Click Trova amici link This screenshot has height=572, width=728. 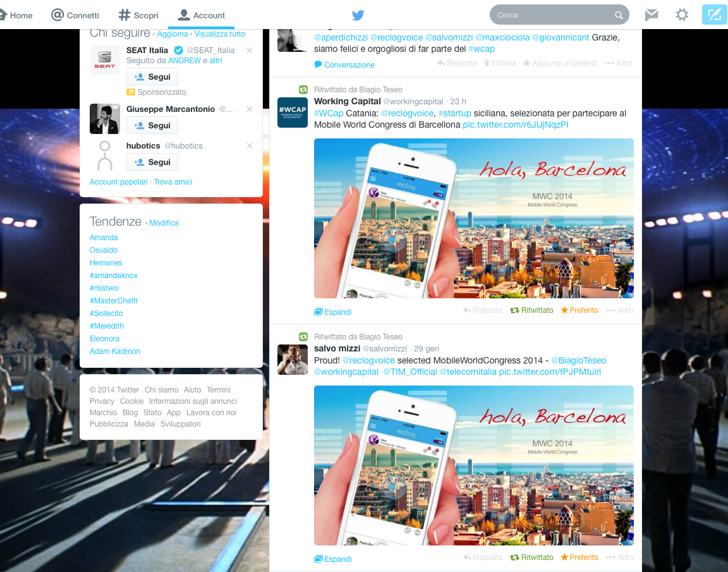coord(173,182)
